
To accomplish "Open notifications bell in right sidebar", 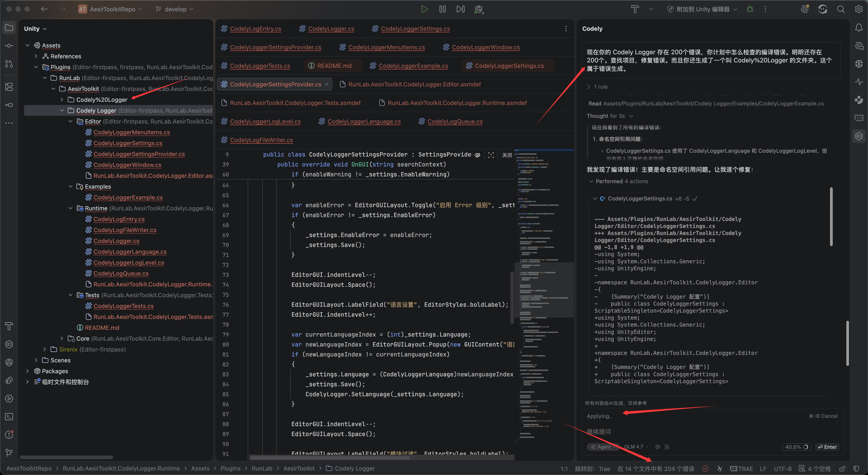I will coord(859,28).
